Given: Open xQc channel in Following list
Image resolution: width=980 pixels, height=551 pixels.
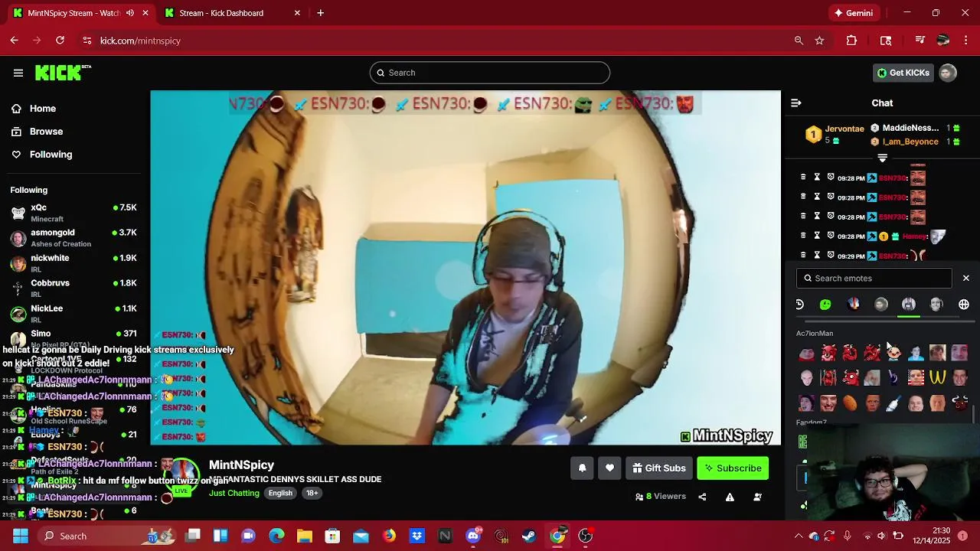Looking at the screenshot, I should 73,213.
